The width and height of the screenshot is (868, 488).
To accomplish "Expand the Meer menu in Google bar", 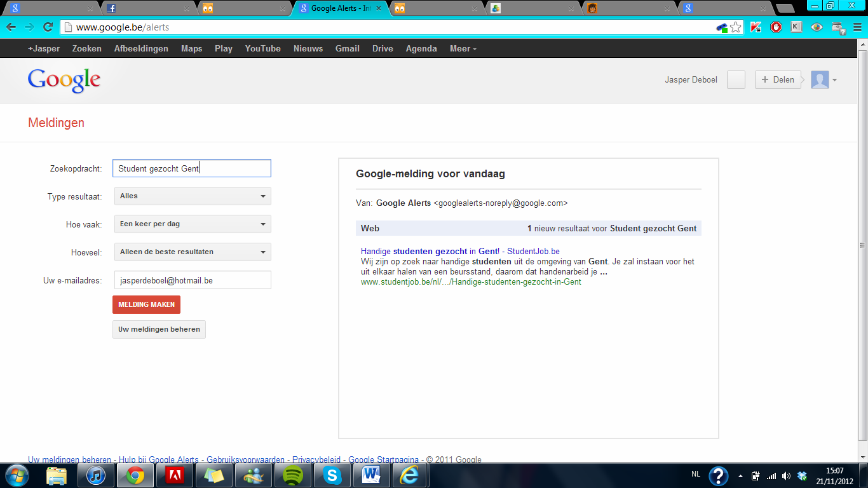I will click(463, 48).
